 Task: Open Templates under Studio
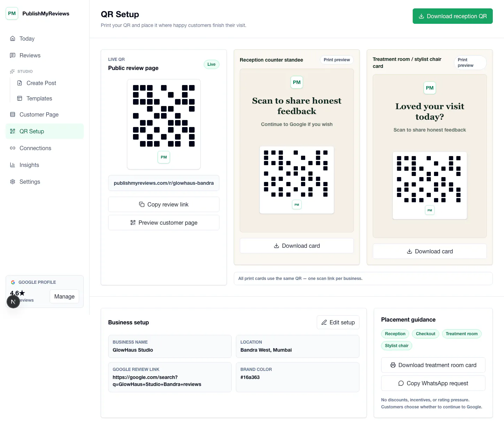(x=48, y=98)
